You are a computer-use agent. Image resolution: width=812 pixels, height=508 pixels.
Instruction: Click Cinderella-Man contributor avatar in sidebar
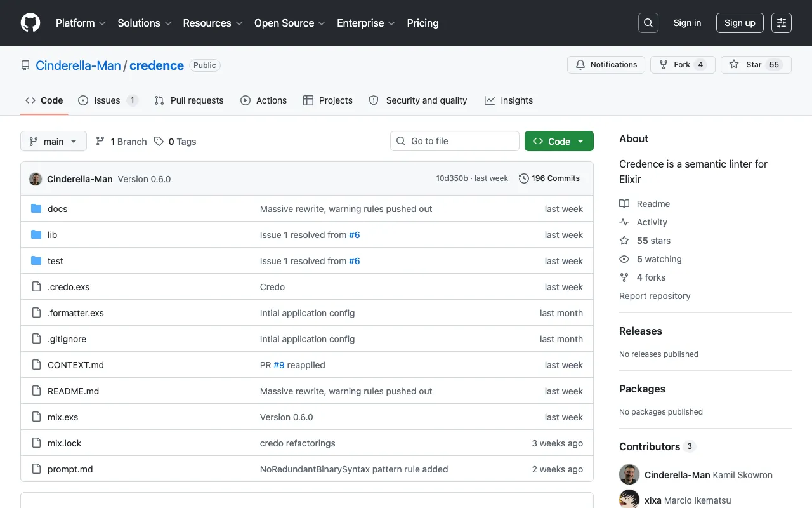629,475
